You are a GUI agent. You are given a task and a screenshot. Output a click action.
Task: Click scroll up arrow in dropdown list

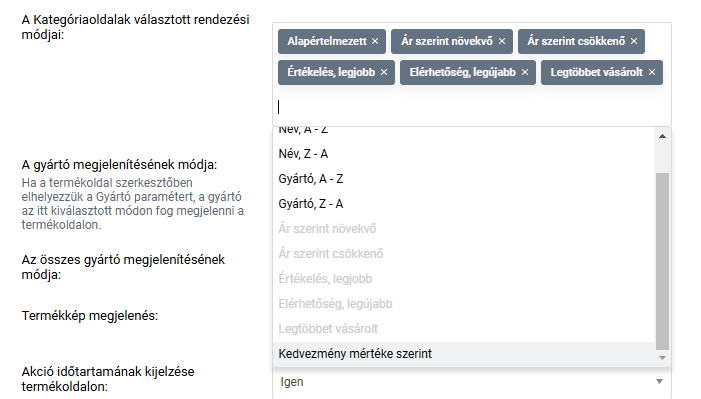click(663, 136)
